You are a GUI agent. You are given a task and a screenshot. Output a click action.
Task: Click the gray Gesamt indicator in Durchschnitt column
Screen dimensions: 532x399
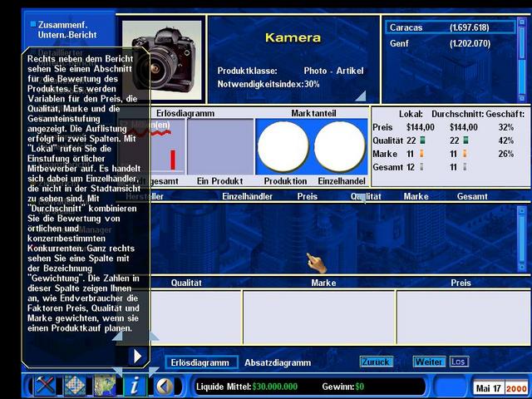[x=465, y=167]
